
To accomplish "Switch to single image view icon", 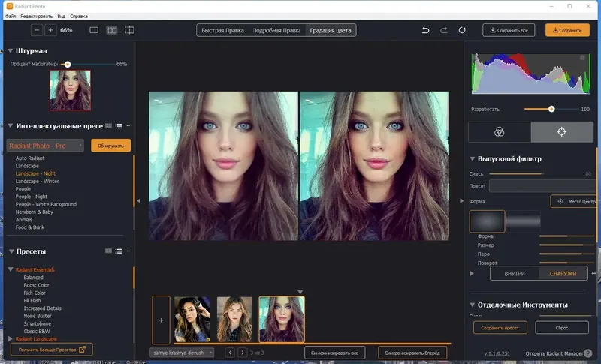I will [94, 30].
